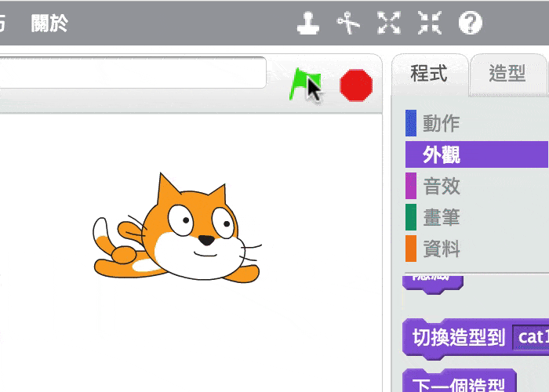
Task: Open block help question mark tool
Action: (471, 23)
